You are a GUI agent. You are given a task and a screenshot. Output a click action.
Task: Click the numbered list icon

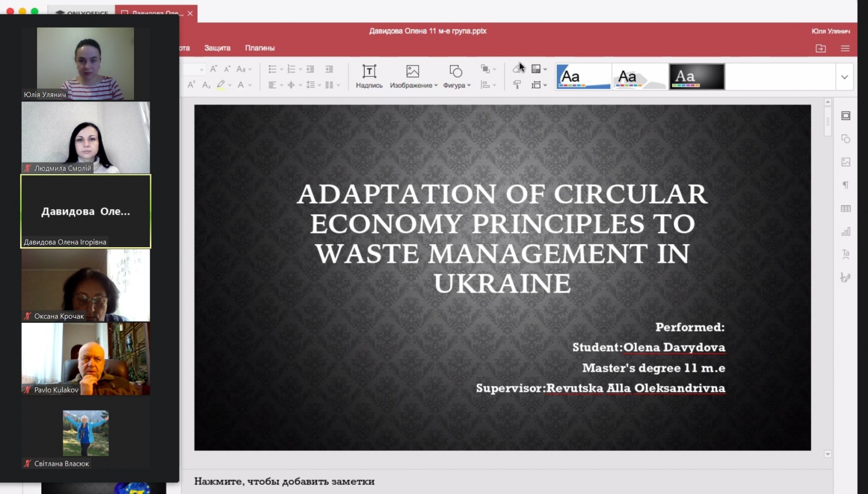(x=291, y=69)
